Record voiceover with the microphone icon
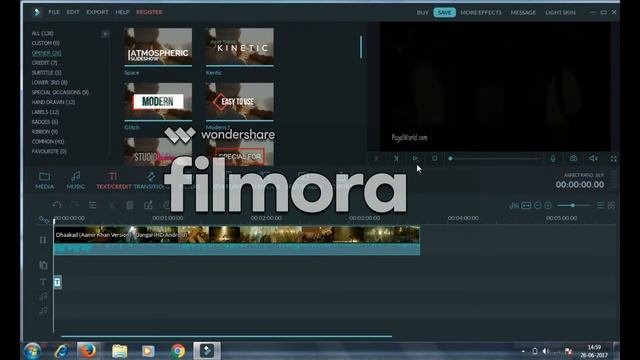The width and height of the screenshot is (640, 360). 553,158
